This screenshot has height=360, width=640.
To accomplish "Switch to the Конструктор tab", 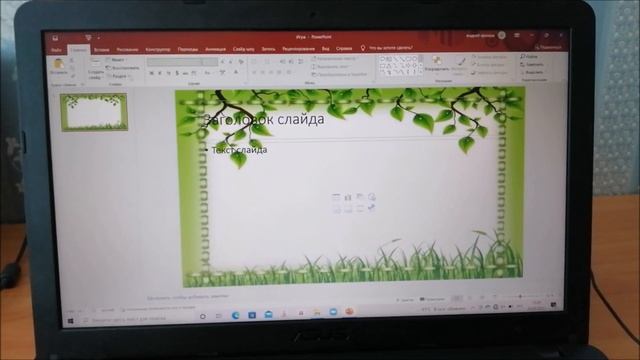I will [158, 50].
